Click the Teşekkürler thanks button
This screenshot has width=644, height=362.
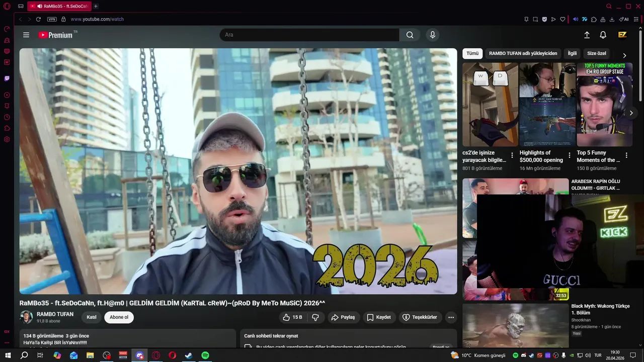420,317
